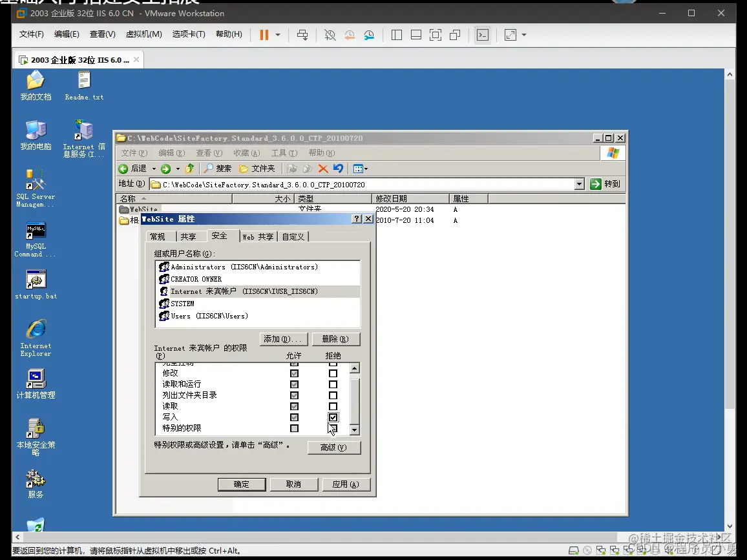Switch to VMware Unity mode
The height and width of the screenshot is (560, 747).
coord(455,35)
